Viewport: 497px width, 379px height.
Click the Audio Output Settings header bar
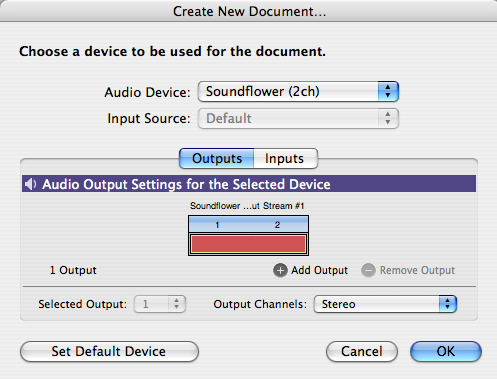(x=249, y=184)
